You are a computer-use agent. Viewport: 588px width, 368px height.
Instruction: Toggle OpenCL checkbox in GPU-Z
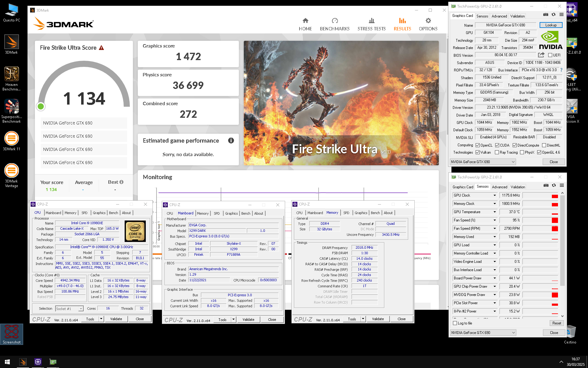[x=477, y=145]
